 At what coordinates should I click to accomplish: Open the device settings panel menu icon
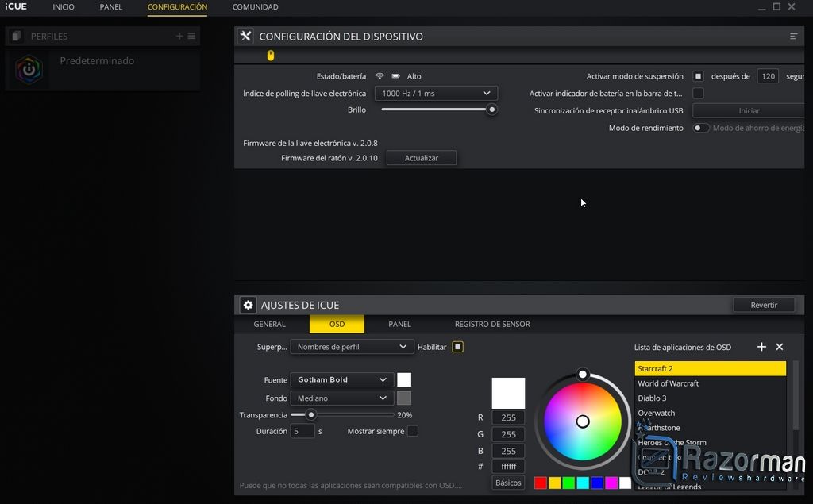[793, 36]
